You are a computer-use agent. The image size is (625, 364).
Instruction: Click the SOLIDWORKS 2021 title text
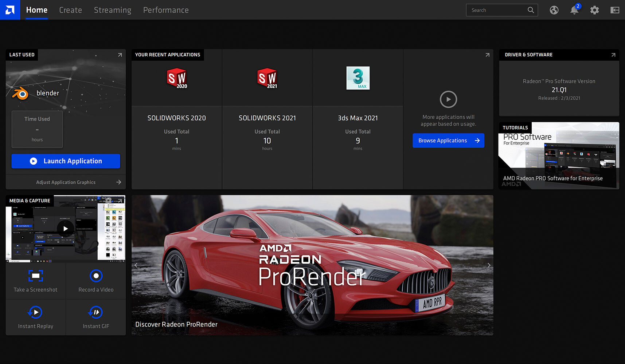pyautogui.click(x=267, y=118)
